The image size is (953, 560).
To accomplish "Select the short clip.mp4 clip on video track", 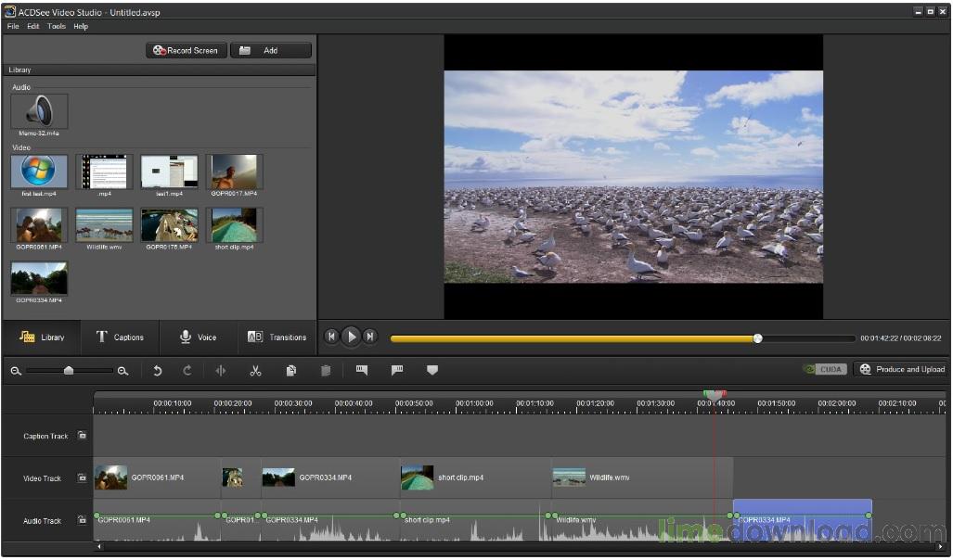I will point(476,478).
